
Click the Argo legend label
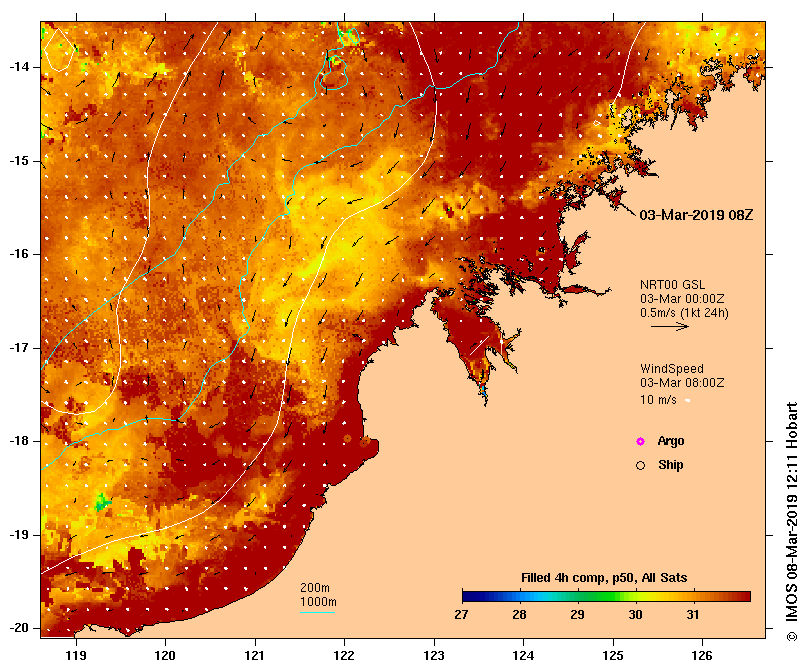click(671, 441)
